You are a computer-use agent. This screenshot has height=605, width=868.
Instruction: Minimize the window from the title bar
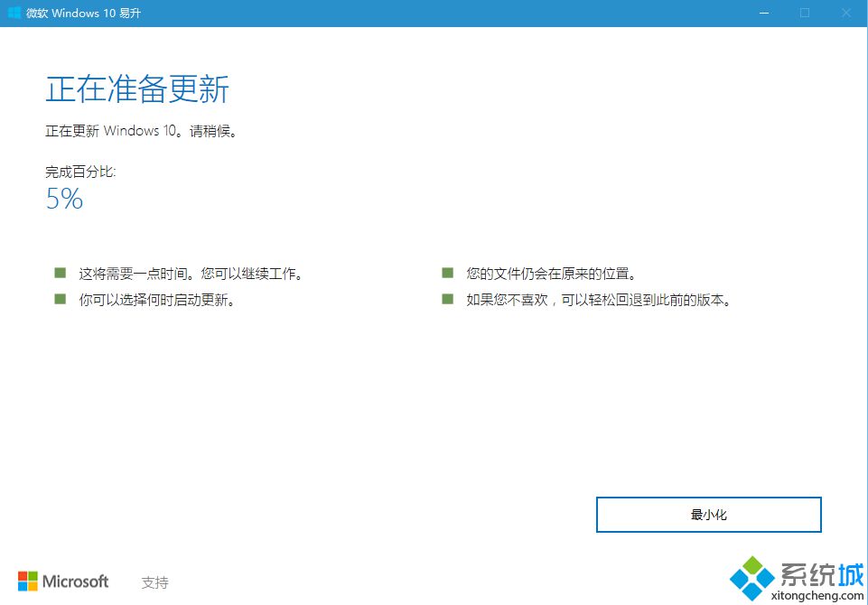click(764, 13)
